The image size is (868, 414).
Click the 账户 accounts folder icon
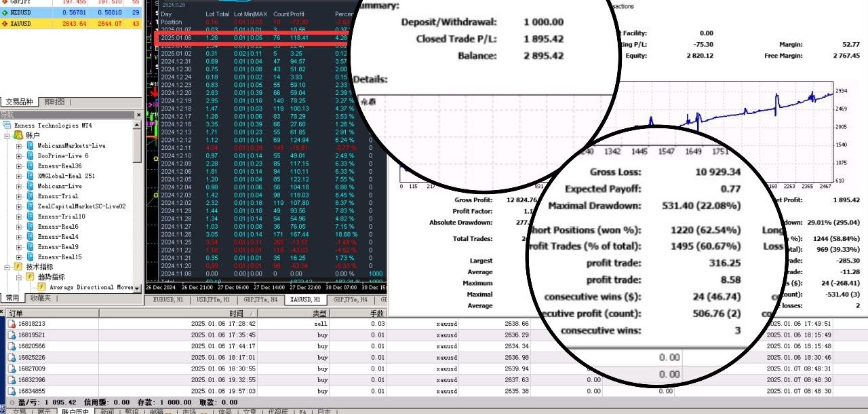point(18,136)
